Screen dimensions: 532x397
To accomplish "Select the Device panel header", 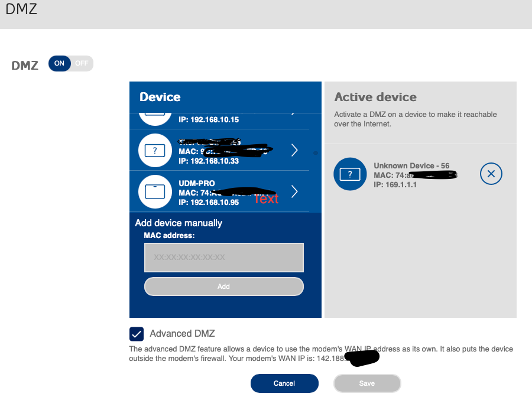I will [x=161, y=97].
